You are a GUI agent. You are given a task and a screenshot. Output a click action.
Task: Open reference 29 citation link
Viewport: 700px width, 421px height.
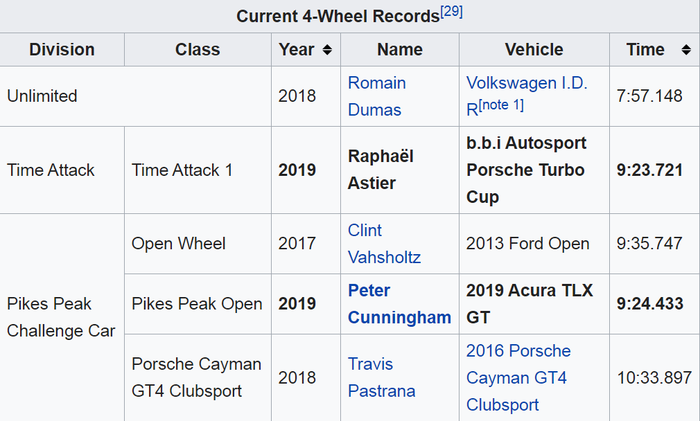click(451, 11)
